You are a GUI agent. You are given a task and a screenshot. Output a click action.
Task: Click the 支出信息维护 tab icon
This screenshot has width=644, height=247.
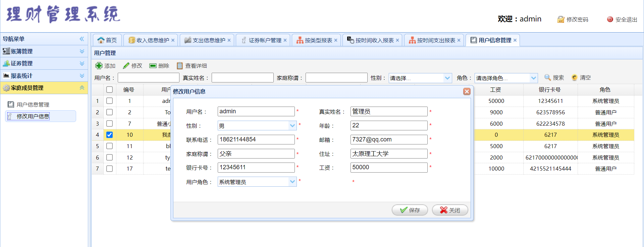point(188,40)
